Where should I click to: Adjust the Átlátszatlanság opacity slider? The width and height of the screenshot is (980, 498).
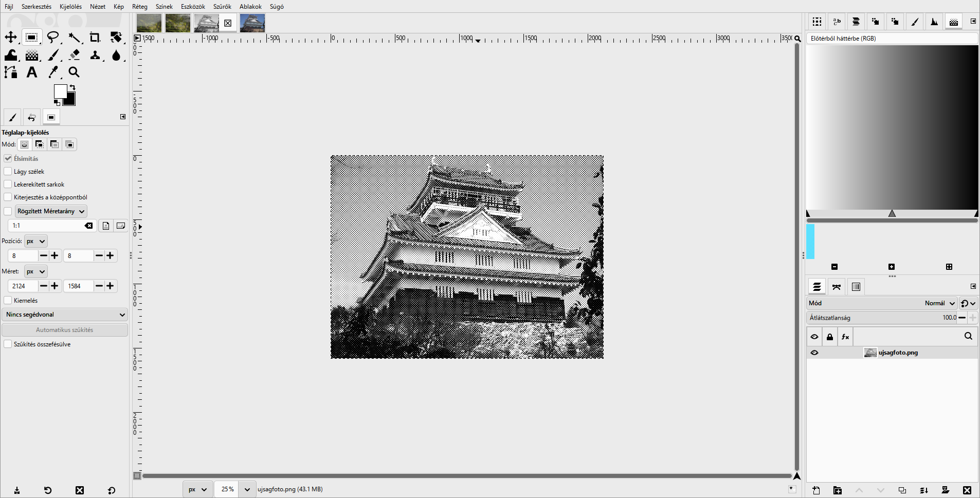coord(881,318)
